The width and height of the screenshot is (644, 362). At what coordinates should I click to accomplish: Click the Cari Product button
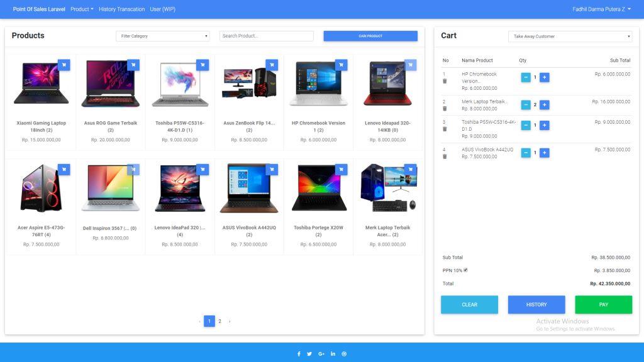370,36
